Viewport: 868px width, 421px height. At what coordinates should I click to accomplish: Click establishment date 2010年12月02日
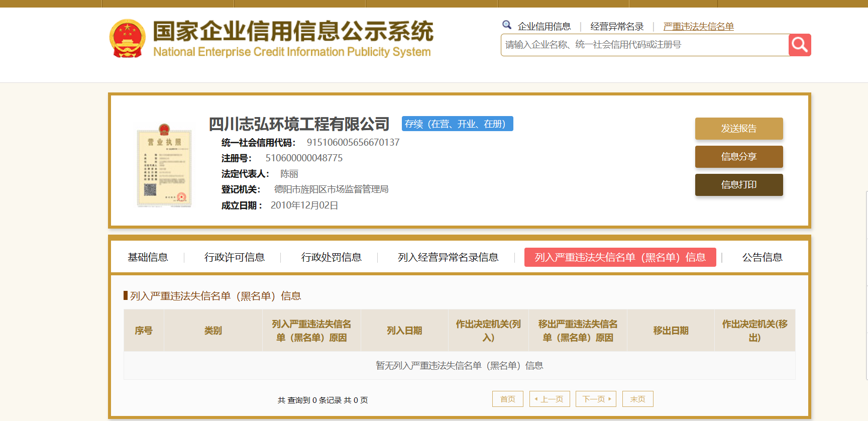click(x=304, y=205)
